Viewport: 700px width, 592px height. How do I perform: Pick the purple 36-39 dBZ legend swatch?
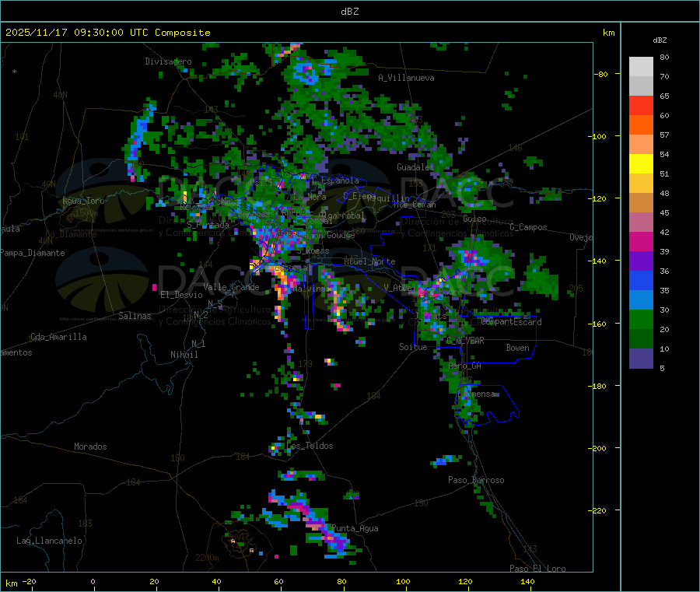tap(641, 261)
